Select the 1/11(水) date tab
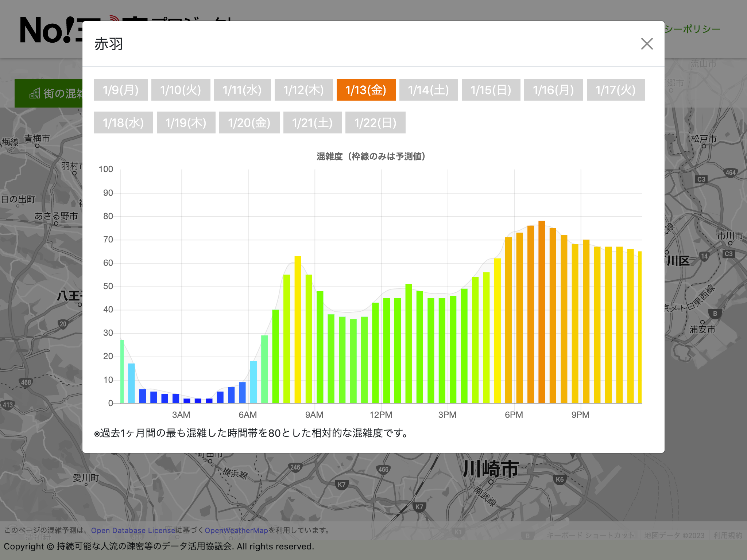This screenshot has height=560, width=747. coord(242,90)
